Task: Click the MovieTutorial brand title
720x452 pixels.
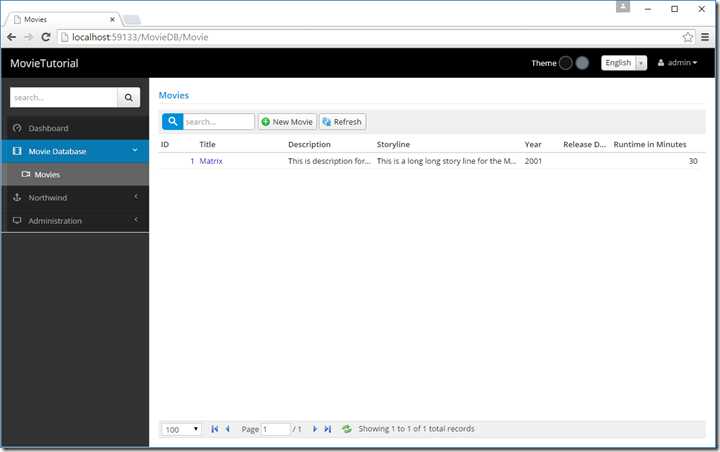Action: click(x=44, y=63)
